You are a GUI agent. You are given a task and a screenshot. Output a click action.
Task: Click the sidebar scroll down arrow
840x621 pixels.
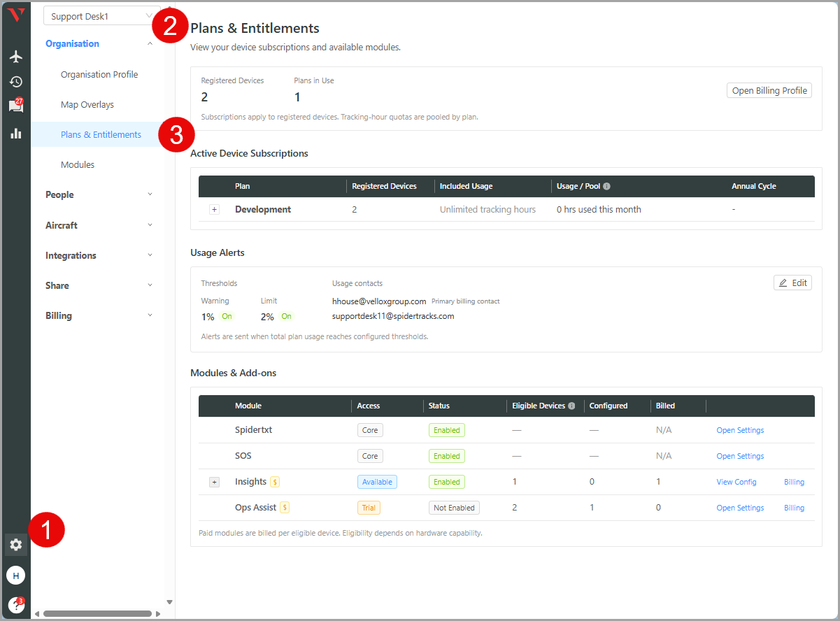(169, 602)
